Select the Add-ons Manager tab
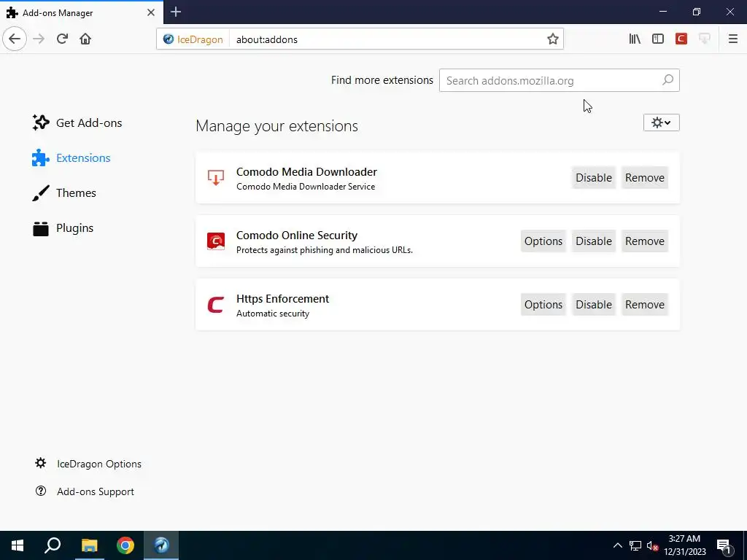 click(82, 12)
